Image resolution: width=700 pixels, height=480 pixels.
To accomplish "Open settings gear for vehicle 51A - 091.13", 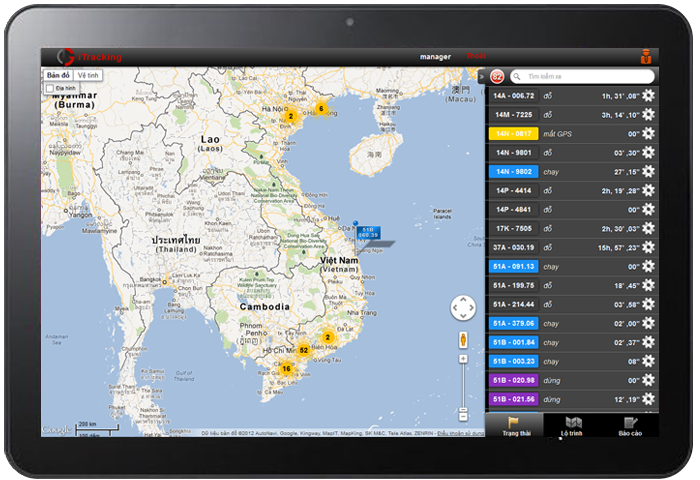I will pos(648,267).
